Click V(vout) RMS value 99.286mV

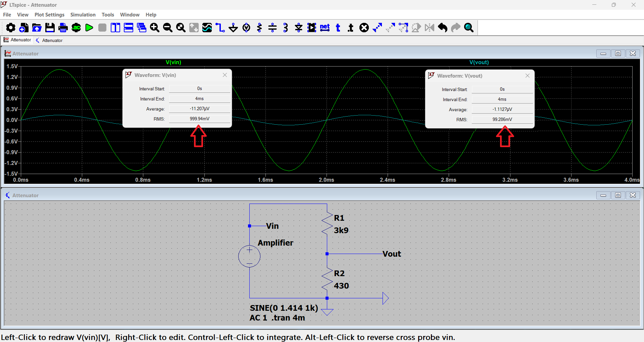pyautogui.click(x=502, y=120)
